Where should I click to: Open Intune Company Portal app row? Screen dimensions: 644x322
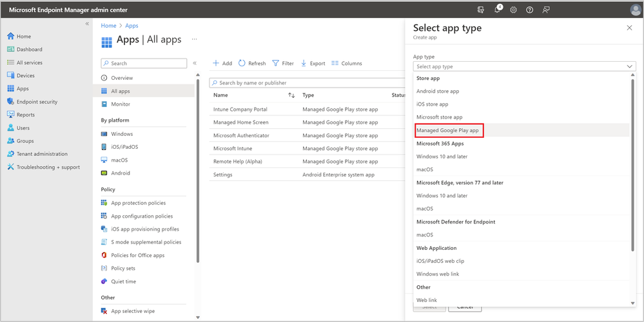point(307,109)
